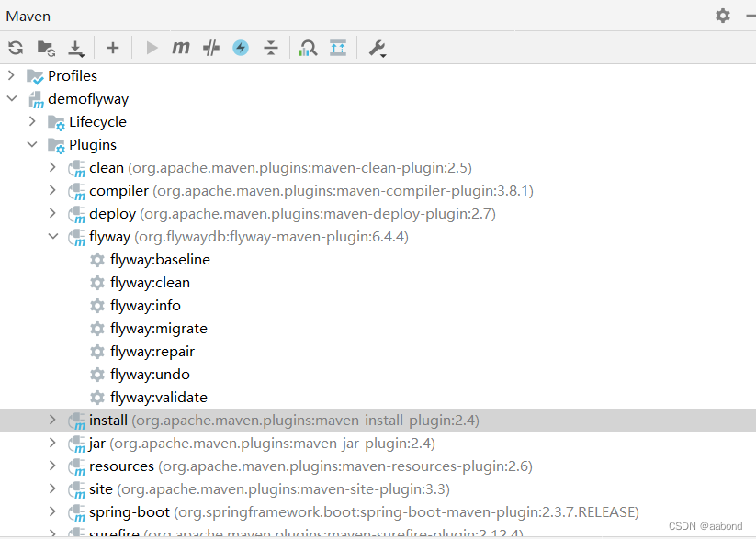
Task: Collapse the Plugins node
Action: (x=32, y=145)
